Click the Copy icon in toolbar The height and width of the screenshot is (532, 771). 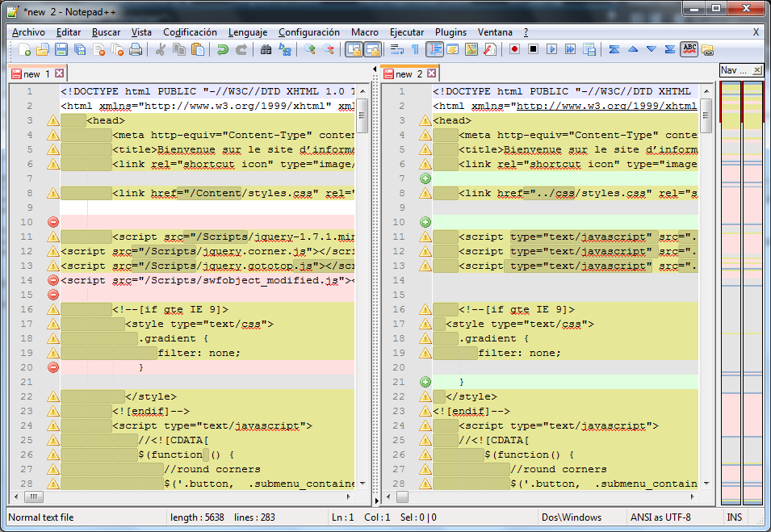(x=179, y=50)
